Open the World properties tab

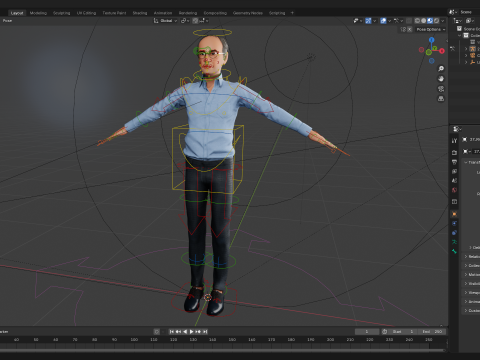[x=454, y=190]
